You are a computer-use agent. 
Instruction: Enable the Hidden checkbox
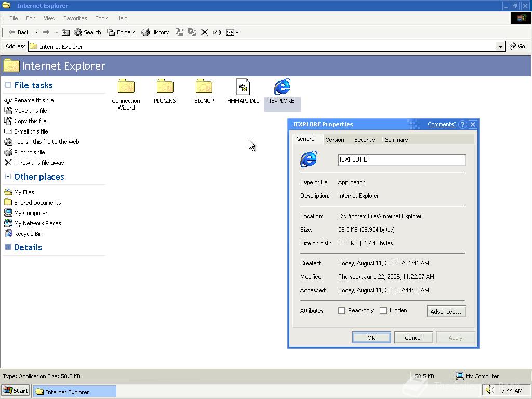point(383,311)
